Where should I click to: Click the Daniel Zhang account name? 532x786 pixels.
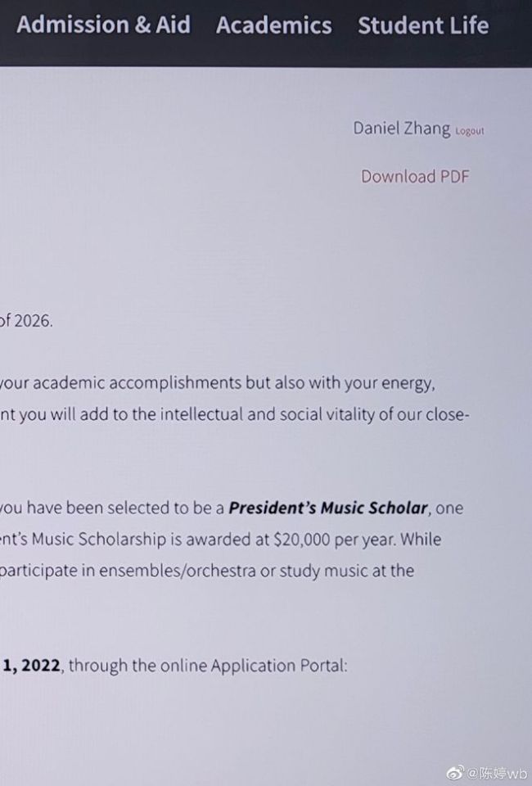click(x=402, y=129)
